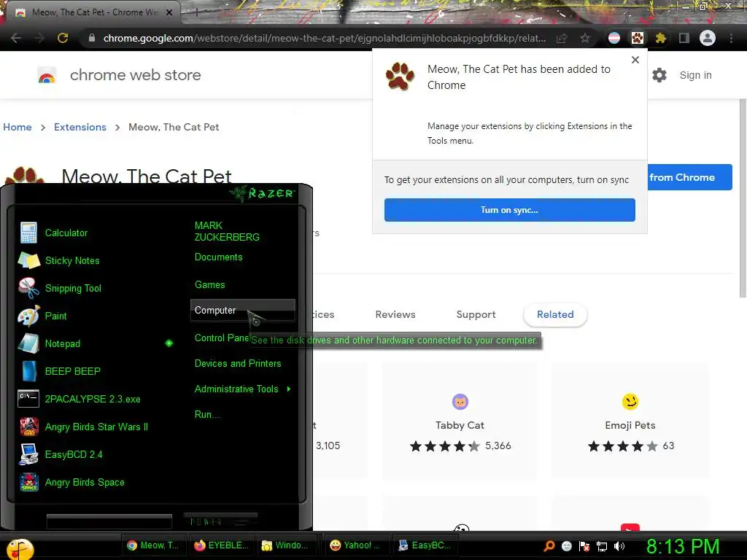747x560 pixels.
Task: Launch Sticky Notes icon in start menu
Action: click(28, 260)
